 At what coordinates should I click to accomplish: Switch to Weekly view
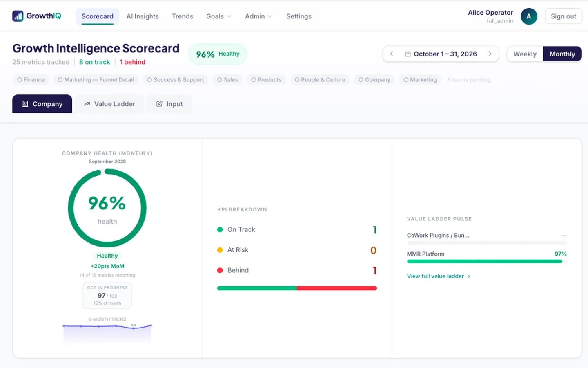(525, 54)
